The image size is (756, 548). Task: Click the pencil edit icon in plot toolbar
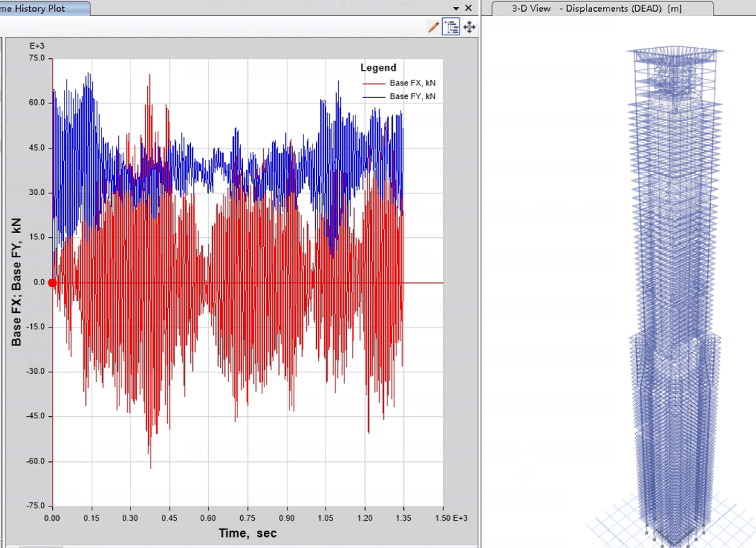(x=433, y=27)
